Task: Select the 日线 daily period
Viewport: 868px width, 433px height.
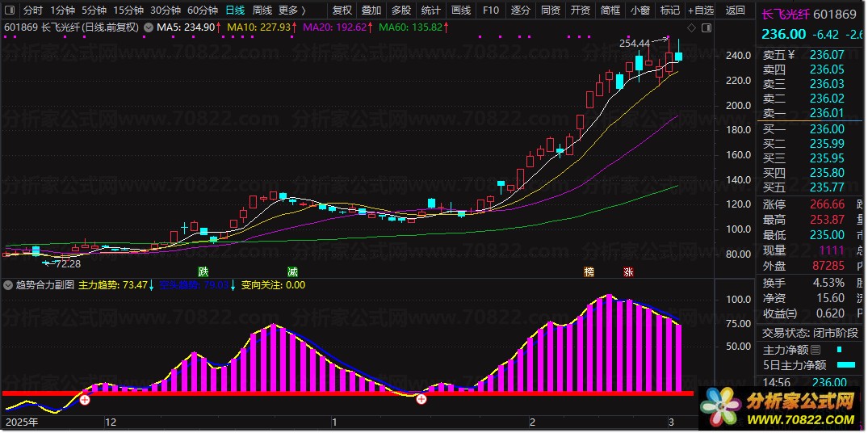Action: (235, 10)
